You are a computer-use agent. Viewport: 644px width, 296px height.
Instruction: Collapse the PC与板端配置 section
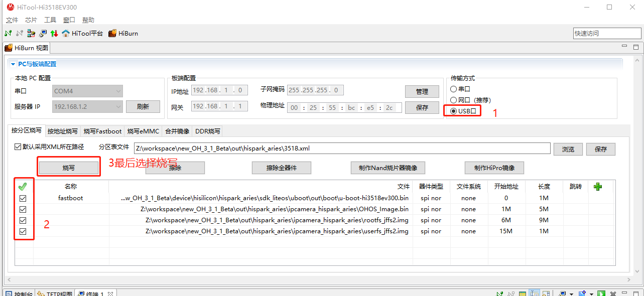tap(13, 64)
